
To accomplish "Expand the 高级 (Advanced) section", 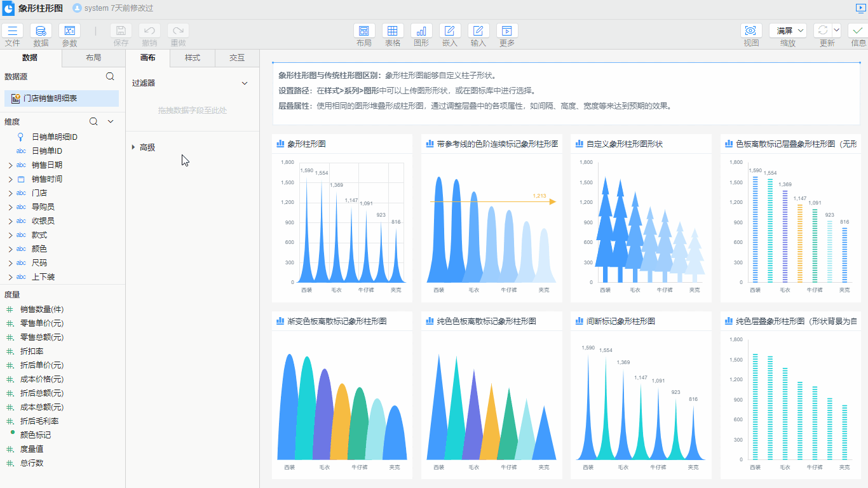I will click(x=133, y=147).
